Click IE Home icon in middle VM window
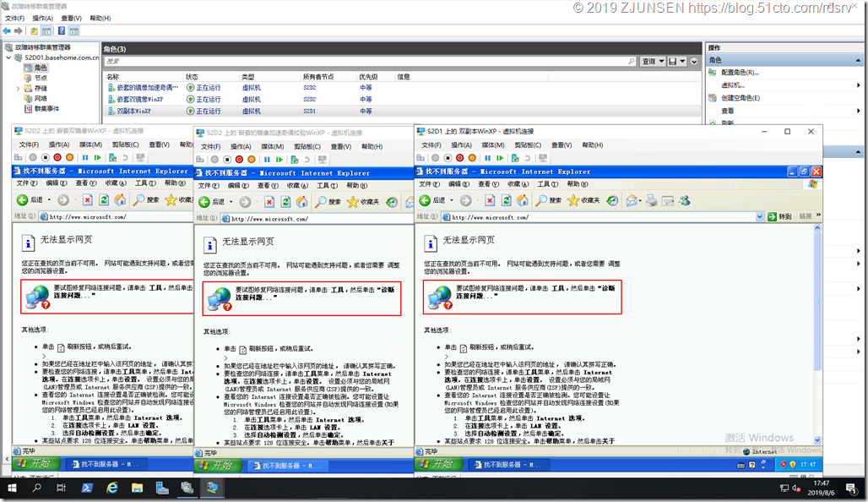This screenshot has height=502, width=868. pyautogui.click(x=301, y=202)
